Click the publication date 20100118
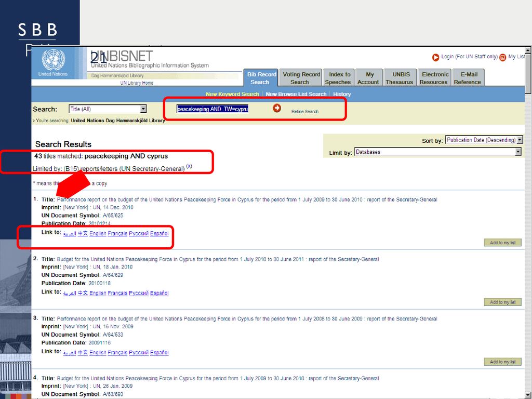This screenshot has height=399, width=532. pyautogui.click(x=99, y=283)
